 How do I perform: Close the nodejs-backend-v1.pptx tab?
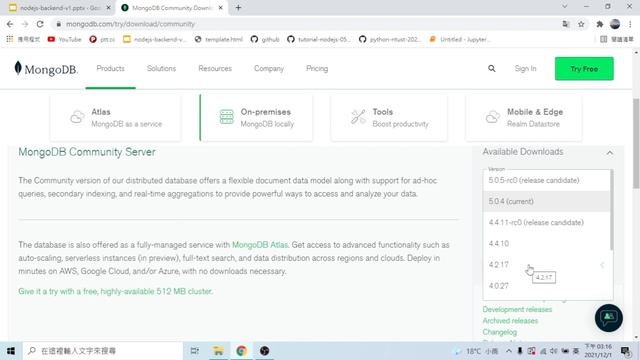108,8
